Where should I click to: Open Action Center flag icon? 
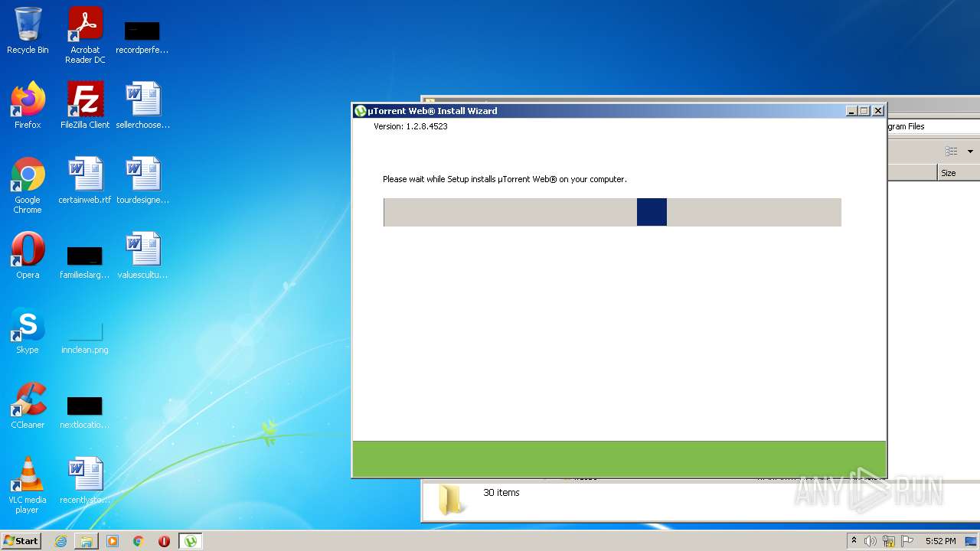(x=907, y=541)
